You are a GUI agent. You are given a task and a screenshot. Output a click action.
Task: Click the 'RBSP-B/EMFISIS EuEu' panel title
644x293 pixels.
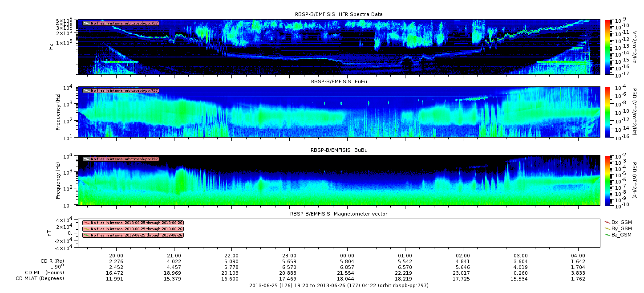(339, 81)
